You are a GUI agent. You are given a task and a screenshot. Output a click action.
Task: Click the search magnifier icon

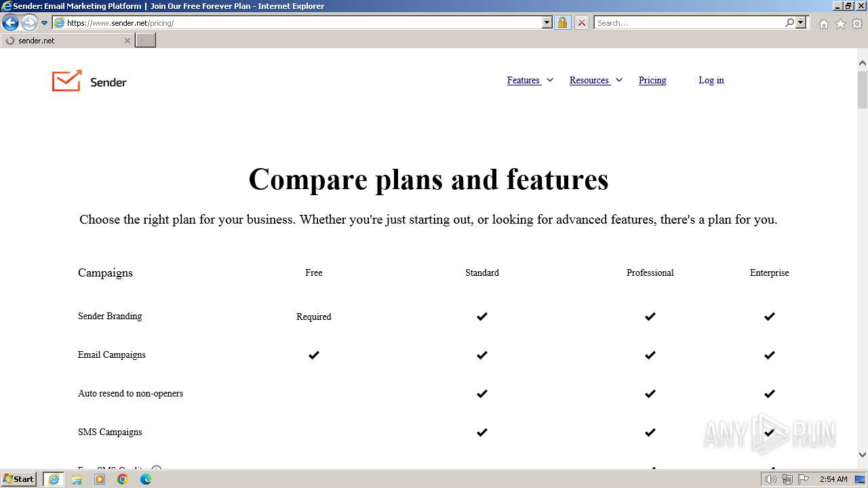789,23
